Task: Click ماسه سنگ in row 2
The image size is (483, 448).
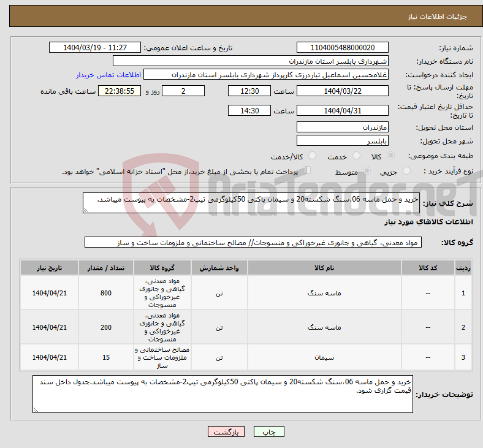Action: tap(324, 327)
